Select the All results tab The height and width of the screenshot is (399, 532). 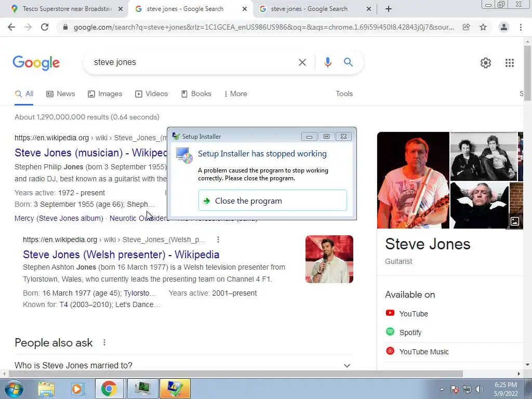[24, 94]
